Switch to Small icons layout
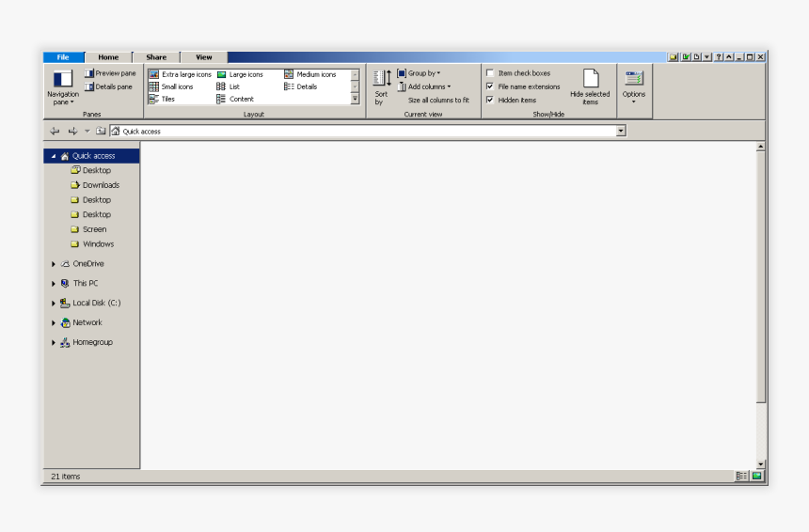This screenshot has width=809, height=532. (x=171, y=86)
